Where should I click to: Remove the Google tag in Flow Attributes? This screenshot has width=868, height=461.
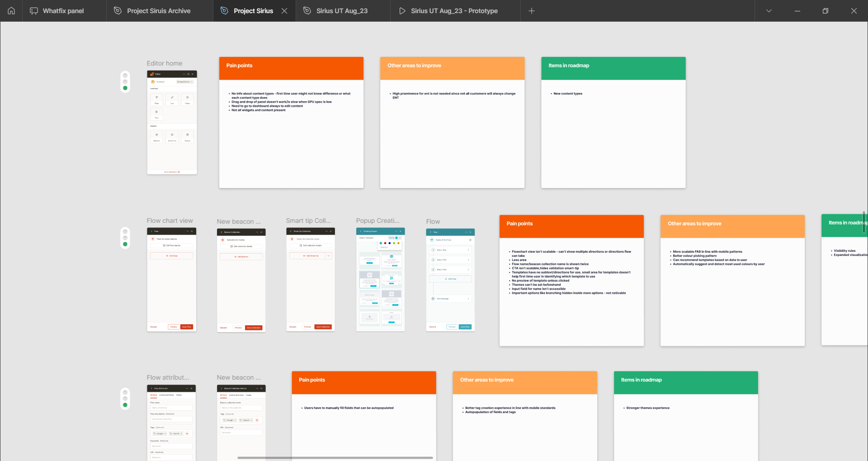pyautogui.click(x=165, y=434)
